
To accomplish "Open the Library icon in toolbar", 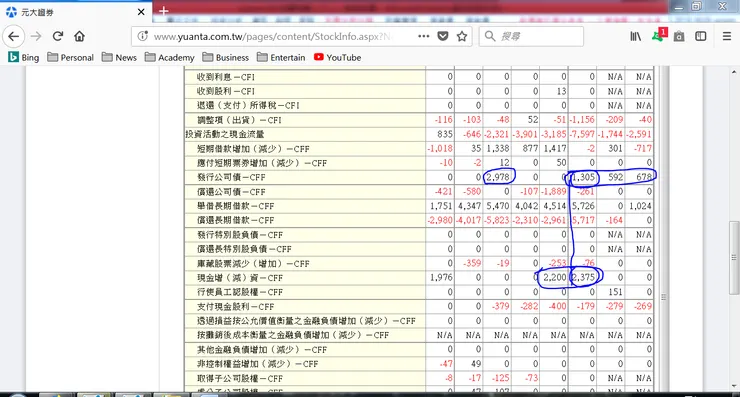I will pos(636,36).
